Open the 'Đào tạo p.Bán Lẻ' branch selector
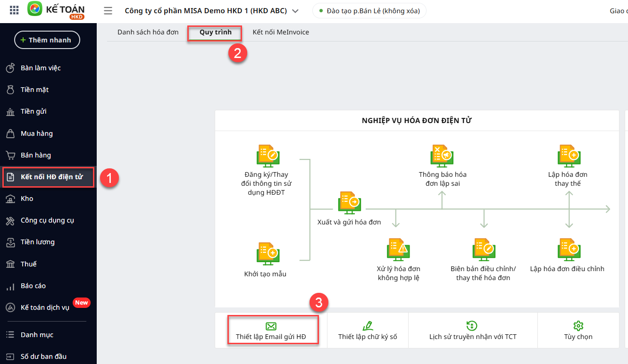 pyautogui.click(x=369, y=11)
